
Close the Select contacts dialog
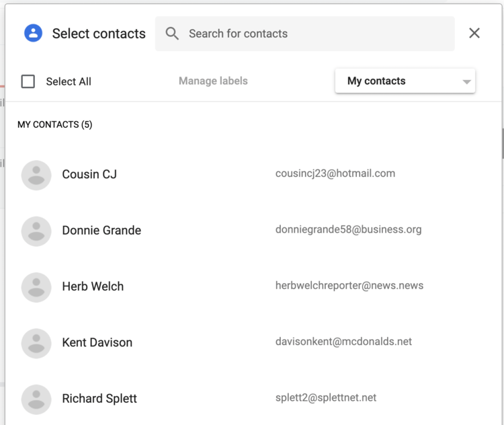(474, 33)
